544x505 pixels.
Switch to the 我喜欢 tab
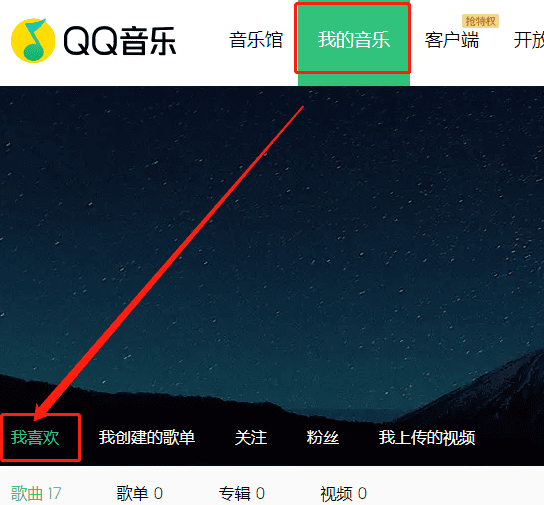tap(35, 437)
